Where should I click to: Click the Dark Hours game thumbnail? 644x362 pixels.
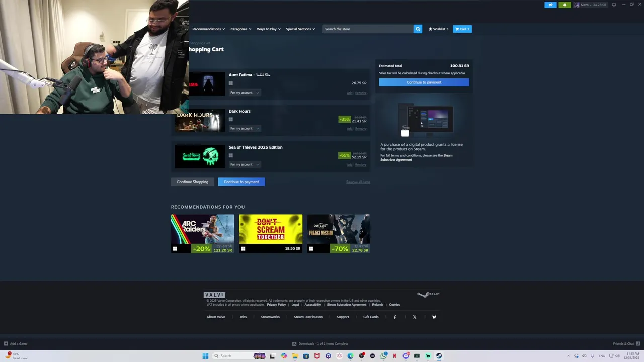200,121
